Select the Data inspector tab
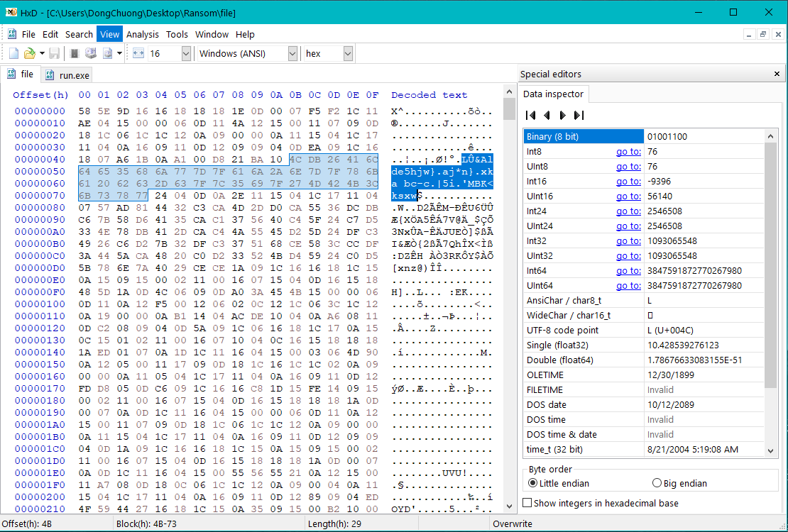This screenshot has height=532, width=788. coord(553,94)
